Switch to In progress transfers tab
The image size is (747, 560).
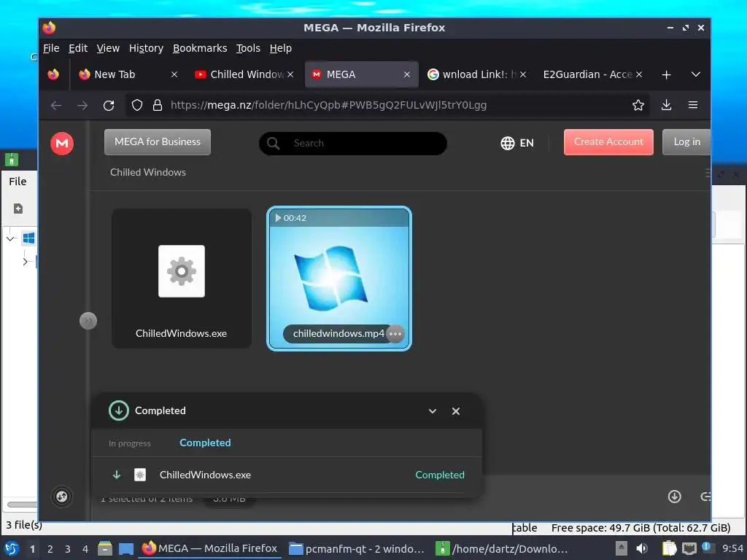(130, 443)
